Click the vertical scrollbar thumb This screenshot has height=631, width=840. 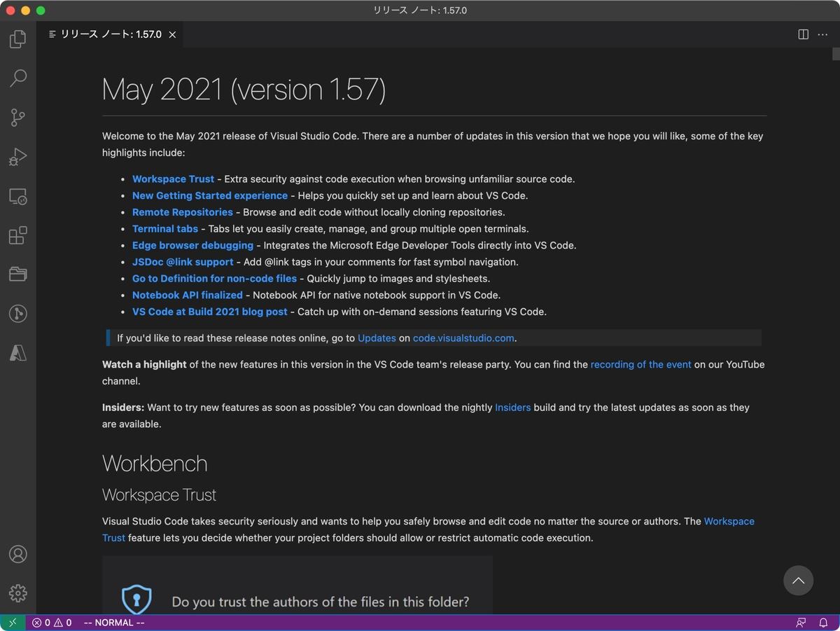click(x=836, y=54)
